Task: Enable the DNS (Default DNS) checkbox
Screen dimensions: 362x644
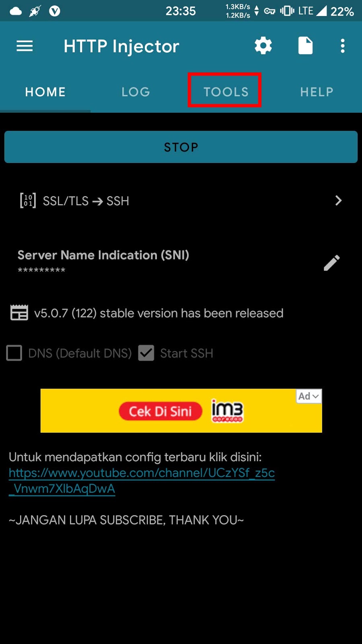Action: pos(14,353)
